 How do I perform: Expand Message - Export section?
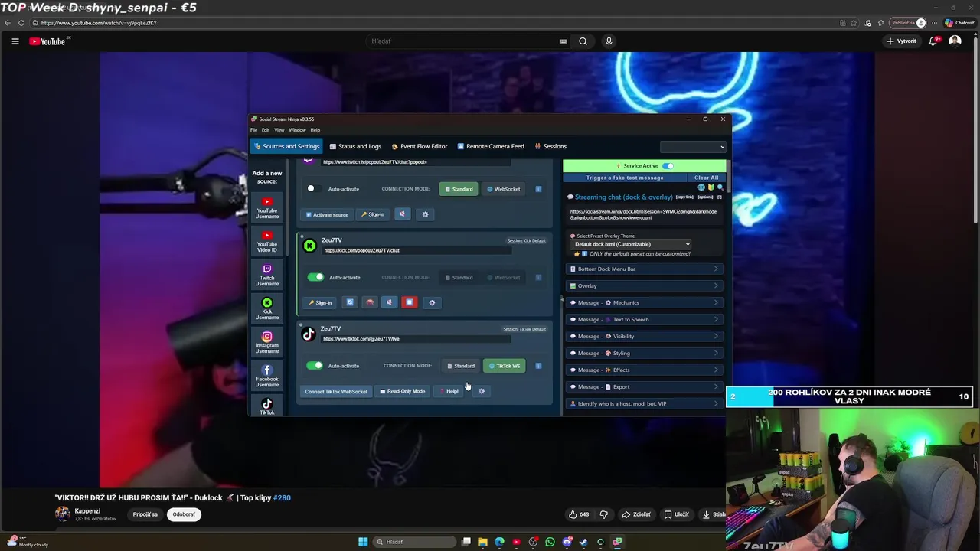click(x=644, y=387)
